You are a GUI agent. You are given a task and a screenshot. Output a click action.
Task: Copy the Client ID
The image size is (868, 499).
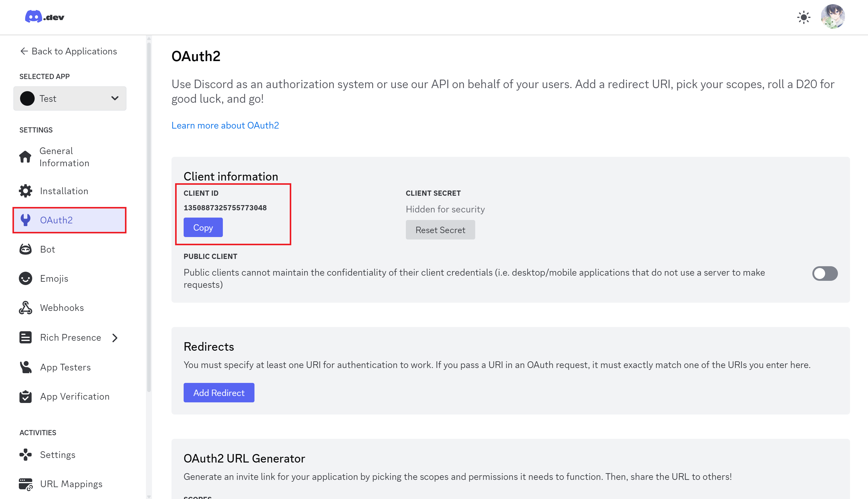[x=203, y=228]
